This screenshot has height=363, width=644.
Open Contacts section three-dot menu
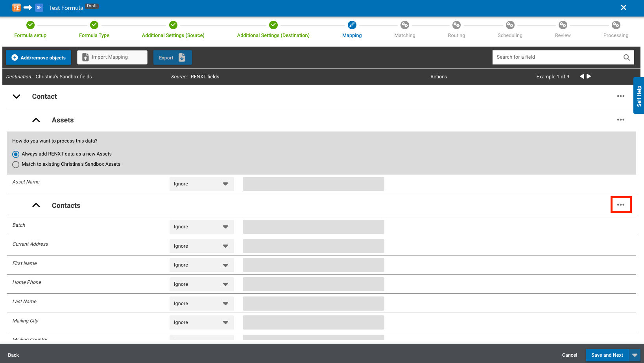[620, 205]
